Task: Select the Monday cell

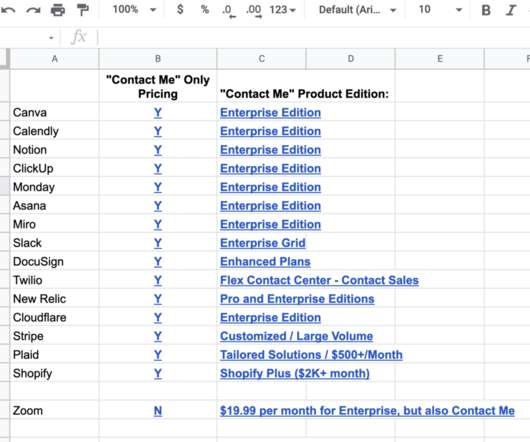Action: coord(55,187)
